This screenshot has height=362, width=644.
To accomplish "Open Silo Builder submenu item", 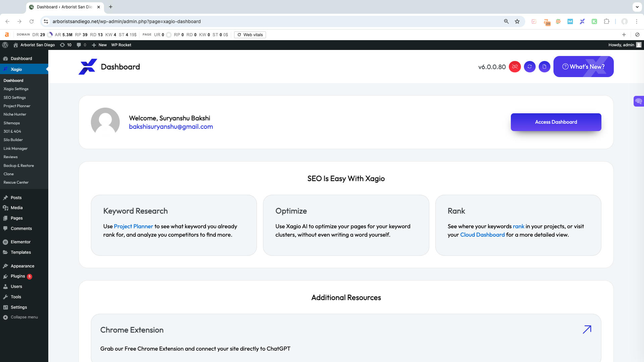I will tap(13, 140).
